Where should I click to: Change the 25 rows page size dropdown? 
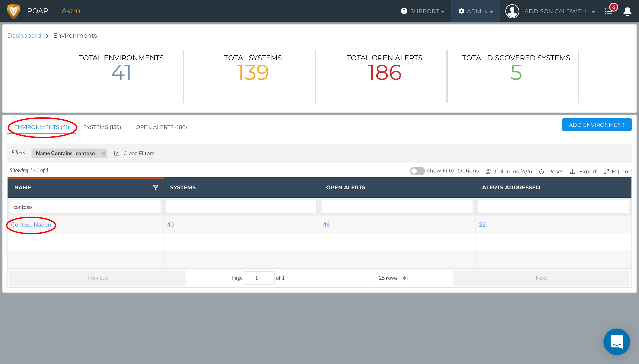[x=391, y=278]
